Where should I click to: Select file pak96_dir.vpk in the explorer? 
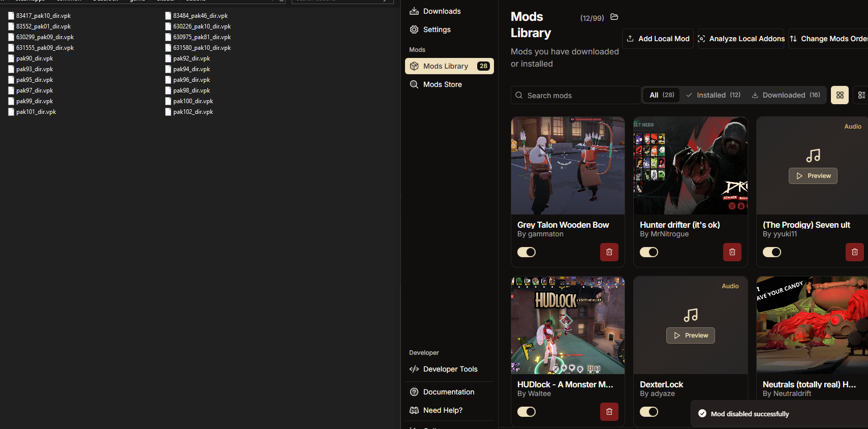click(188, 80)
